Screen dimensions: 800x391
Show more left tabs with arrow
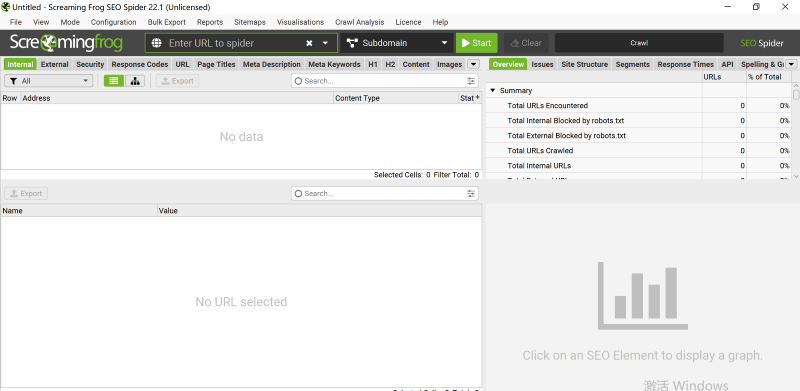tap(473, 64)
